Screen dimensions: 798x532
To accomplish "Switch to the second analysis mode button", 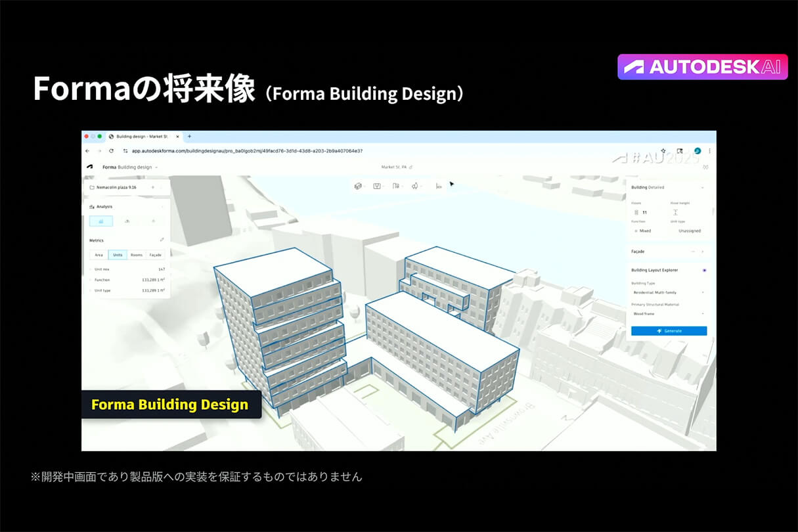I will [127, 221].
